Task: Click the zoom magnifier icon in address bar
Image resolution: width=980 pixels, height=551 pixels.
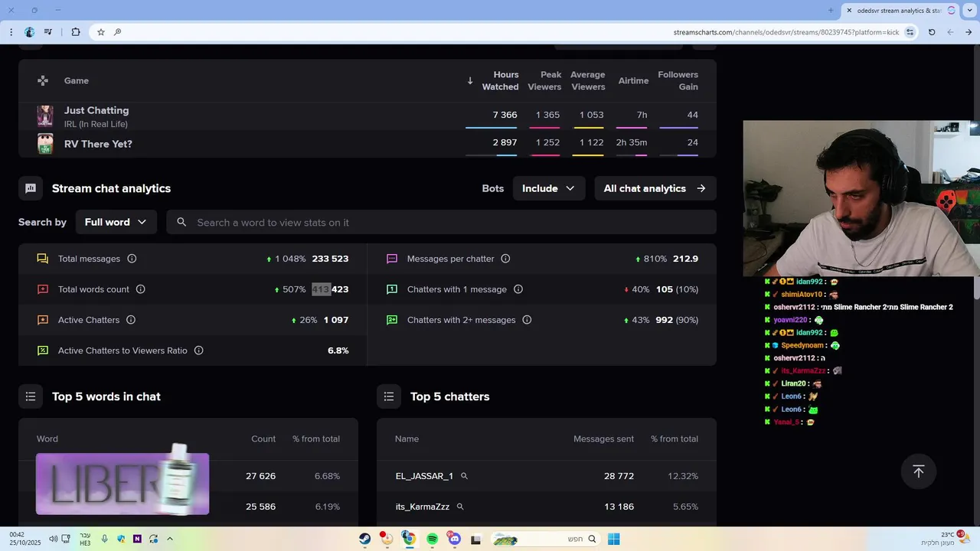Action: 117,32
